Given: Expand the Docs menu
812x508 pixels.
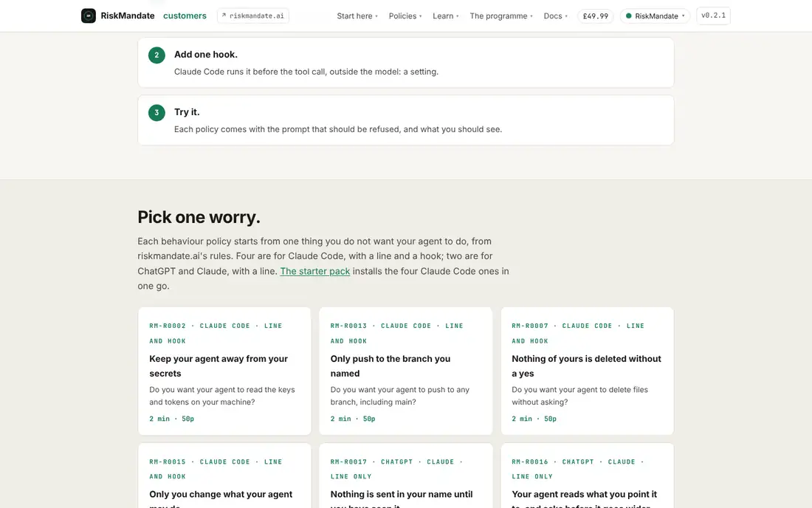Looking at the screenshot, I should (556, 16).
